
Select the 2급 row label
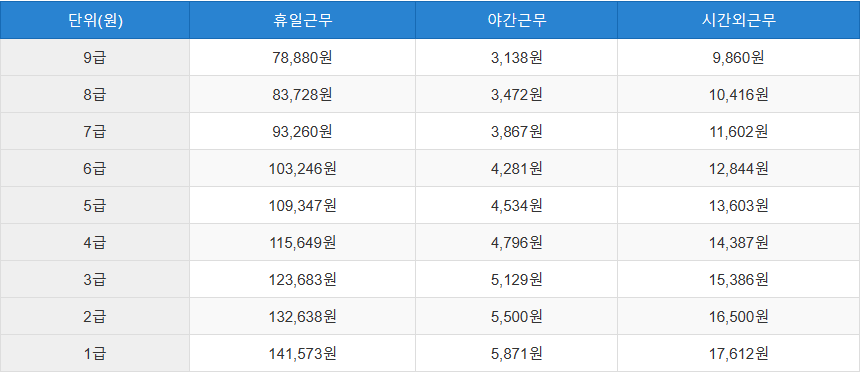tap(95, 316)
